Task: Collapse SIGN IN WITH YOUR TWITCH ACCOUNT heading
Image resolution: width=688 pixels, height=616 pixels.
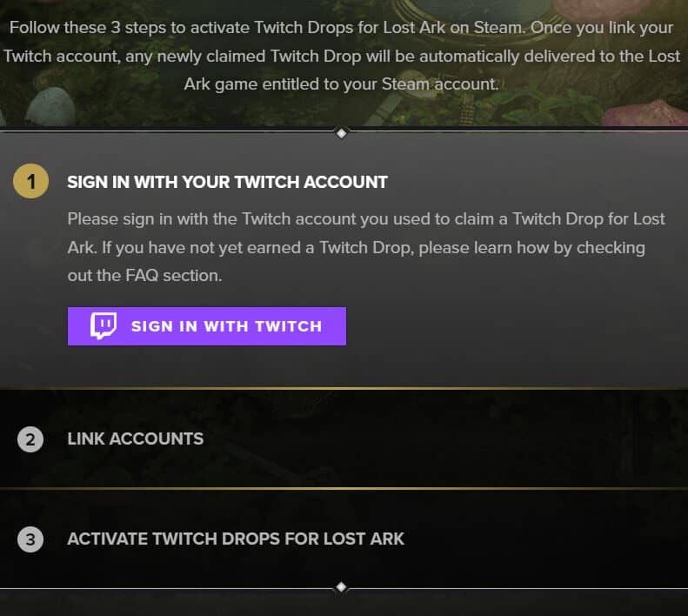Action: tap(227, 182)
